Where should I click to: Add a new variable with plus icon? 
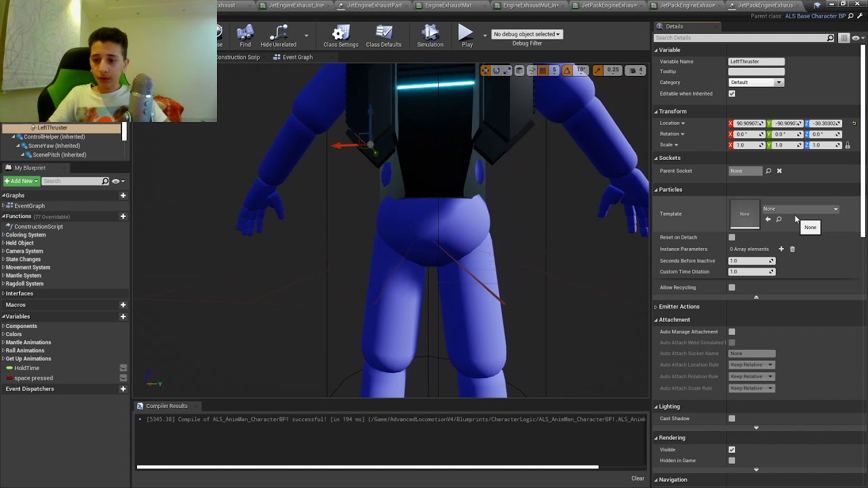click(123, 317)
